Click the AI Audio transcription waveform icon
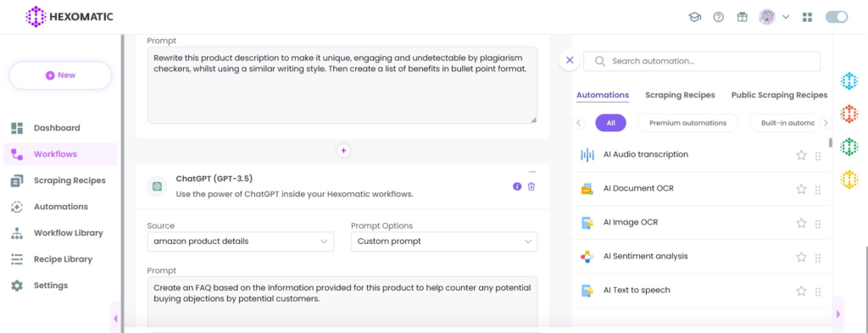 (x=587, y=155)
